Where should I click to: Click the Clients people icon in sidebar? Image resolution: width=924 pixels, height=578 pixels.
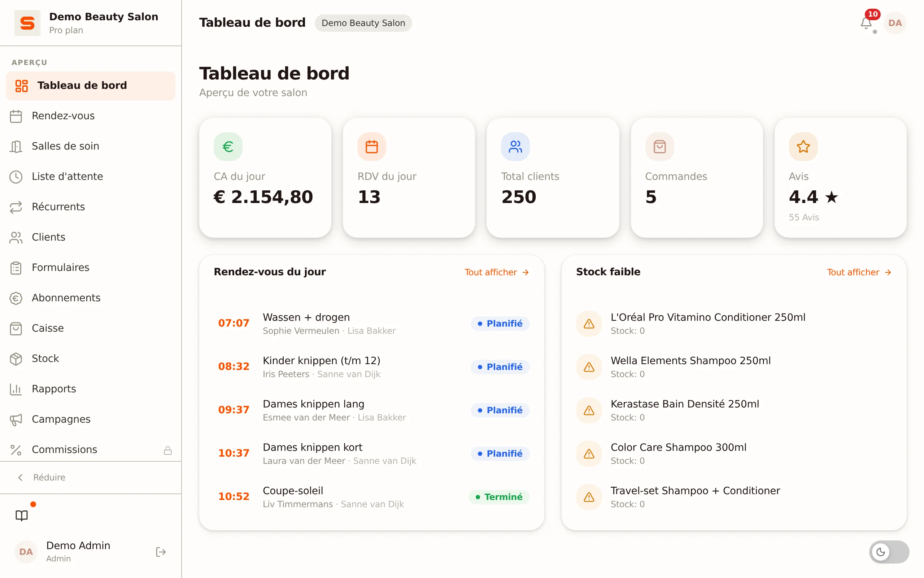pos(16,237)
